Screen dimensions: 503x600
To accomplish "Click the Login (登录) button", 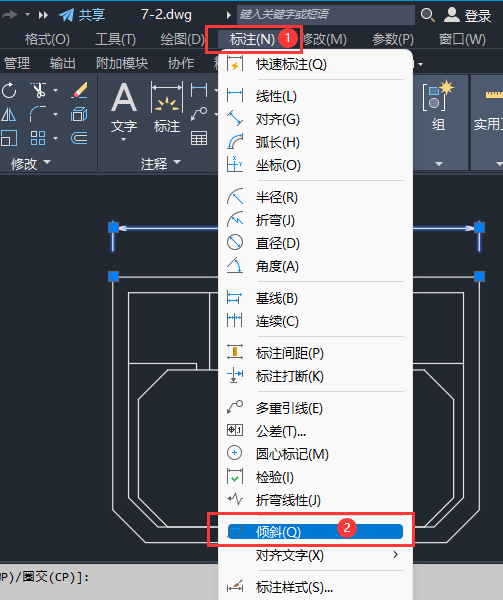I will (467, 15).
